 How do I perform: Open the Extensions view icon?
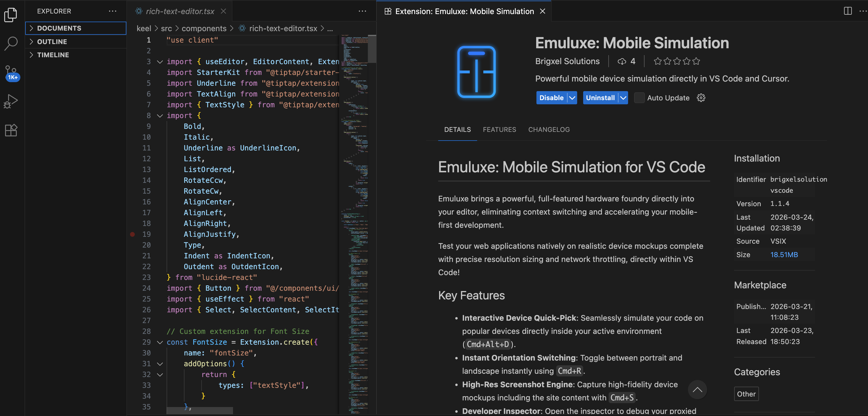click(x=11, y=130)
